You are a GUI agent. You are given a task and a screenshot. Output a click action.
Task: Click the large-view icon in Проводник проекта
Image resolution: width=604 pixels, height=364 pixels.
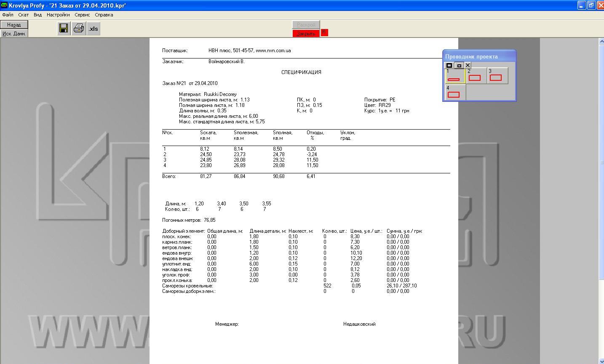(449, 65)
